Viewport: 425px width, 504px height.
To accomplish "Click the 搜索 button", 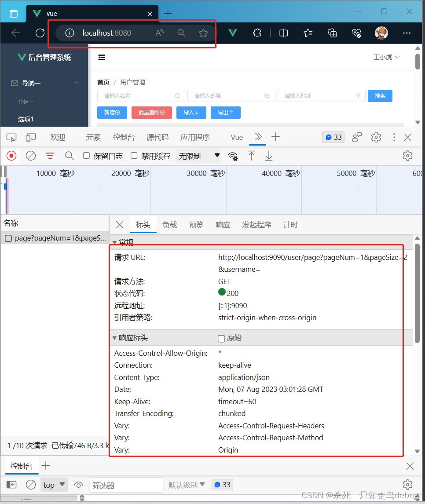I will 380,96.
